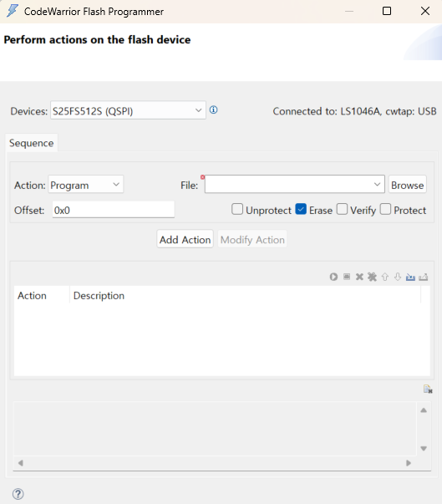Screen dimensions: 442x504
Task: Expand the File combo box list
Action: click(x=377, y=185)
